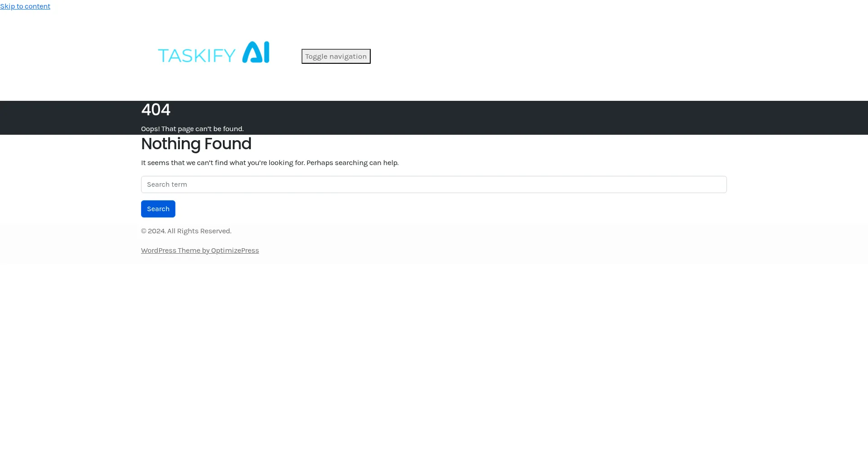Click the empty white area below the footer

[x=434, y=353]
